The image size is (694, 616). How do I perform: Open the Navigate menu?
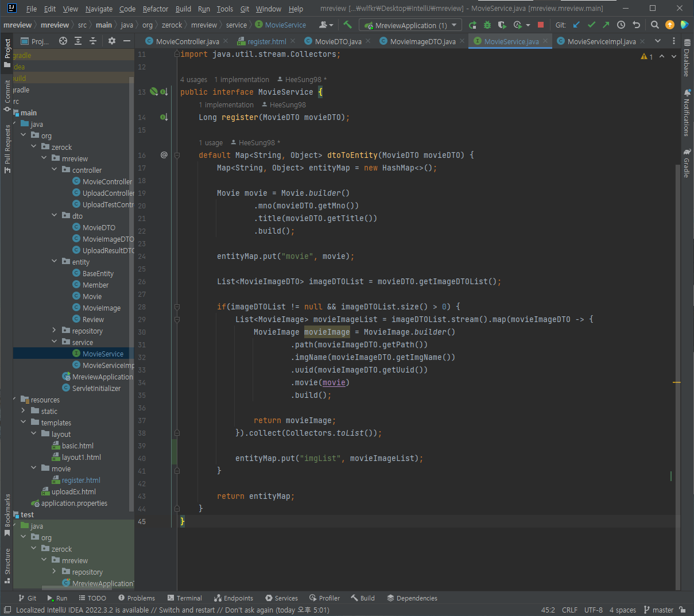(99, 9)
